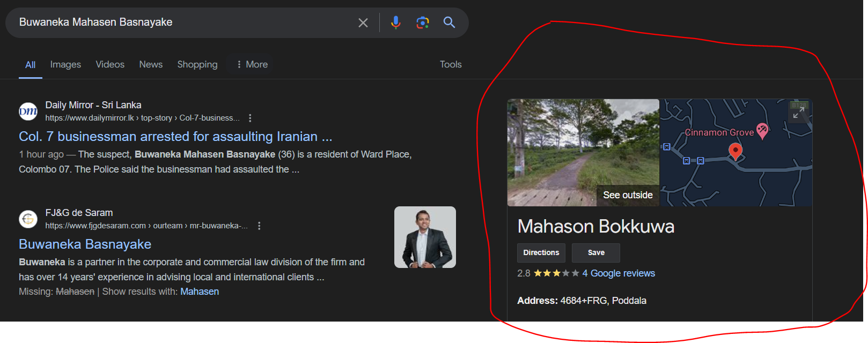Open the Tools options
Viewport: 868px width, 343px height.
(451, 64)
